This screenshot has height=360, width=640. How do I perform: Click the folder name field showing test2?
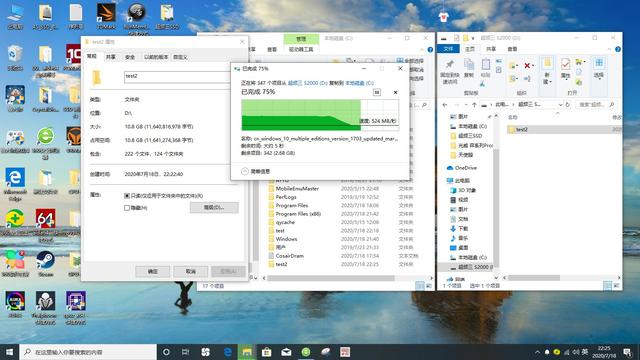(177, 76)
